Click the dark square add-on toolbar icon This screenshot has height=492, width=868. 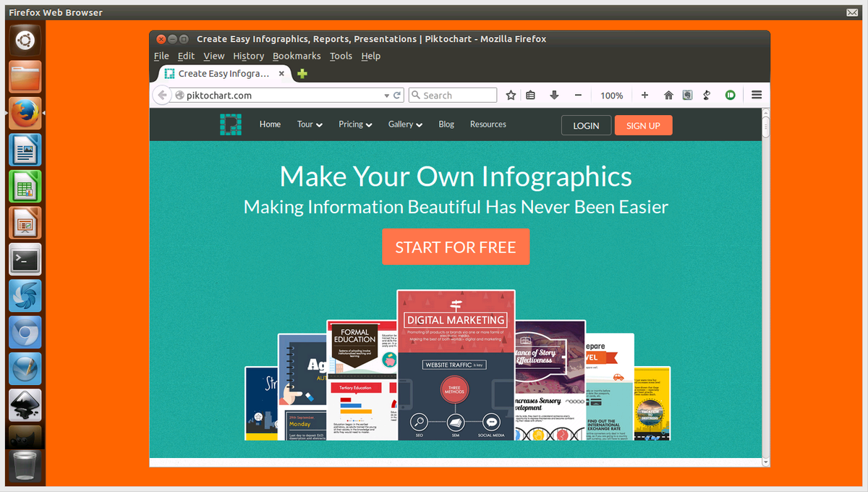point(688,95)
